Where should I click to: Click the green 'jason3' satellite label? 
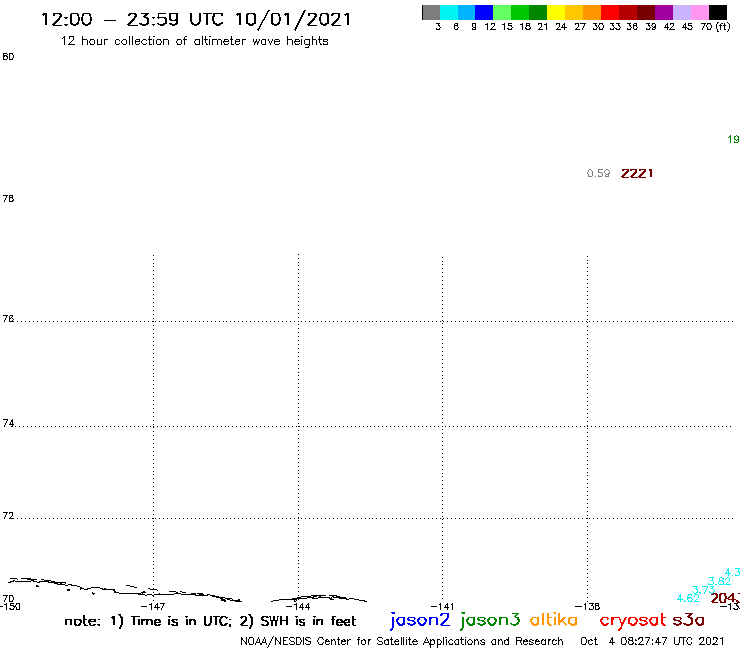coord(490,620)
